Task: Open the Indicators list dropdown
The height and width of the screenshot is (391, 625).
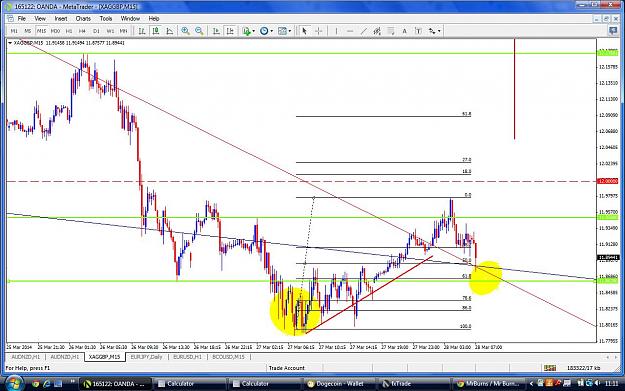Action: 249,31
